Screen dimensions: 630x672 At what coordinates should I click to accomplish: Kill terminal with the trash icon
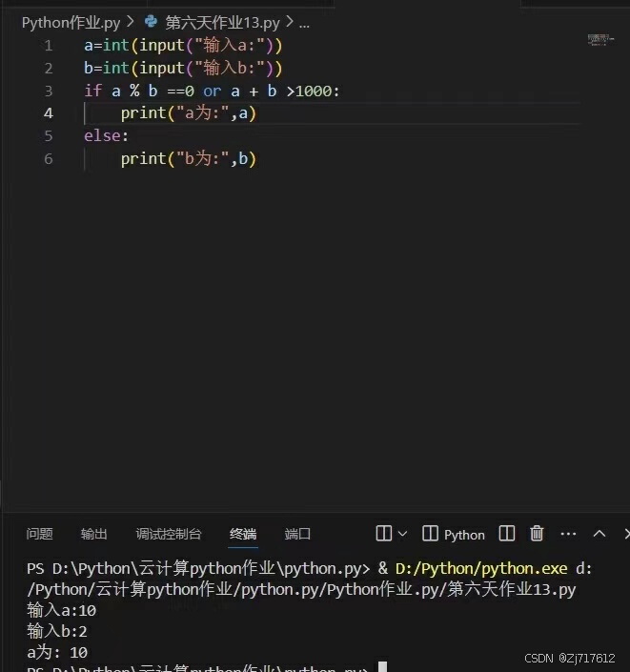537,534
